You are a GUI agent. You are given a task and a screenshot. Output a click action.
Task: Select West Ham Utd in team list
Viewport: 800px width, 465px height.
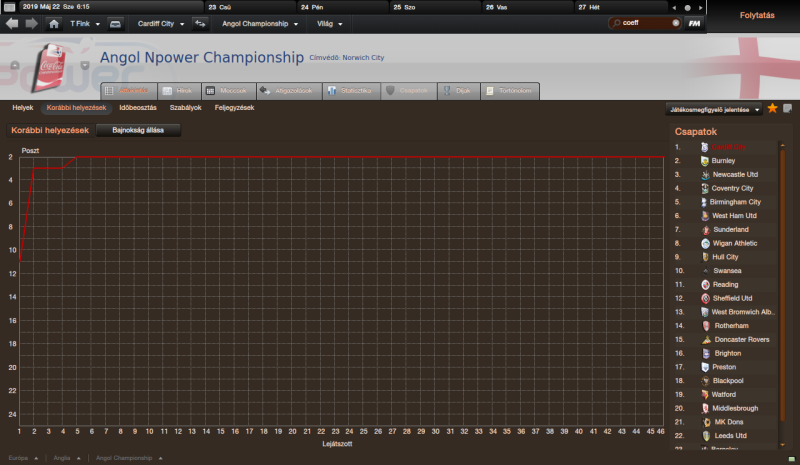[x=734, y=215]
